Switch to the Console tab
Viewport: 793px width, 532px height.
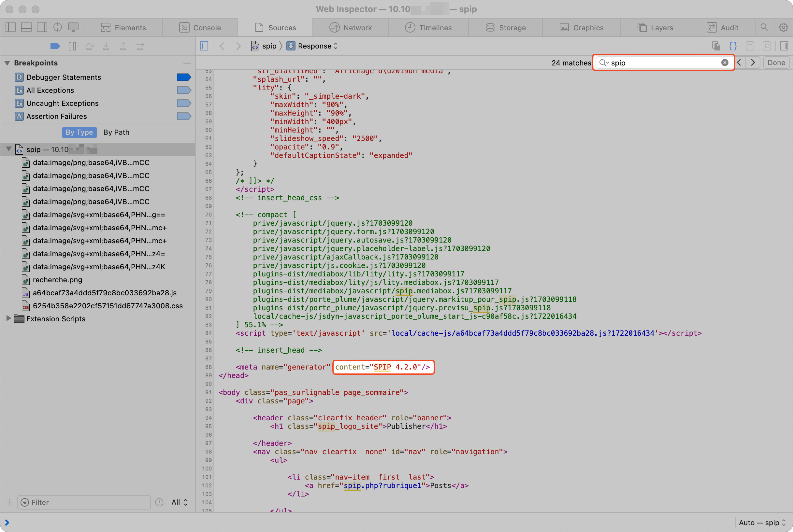[x=200, y=27]
